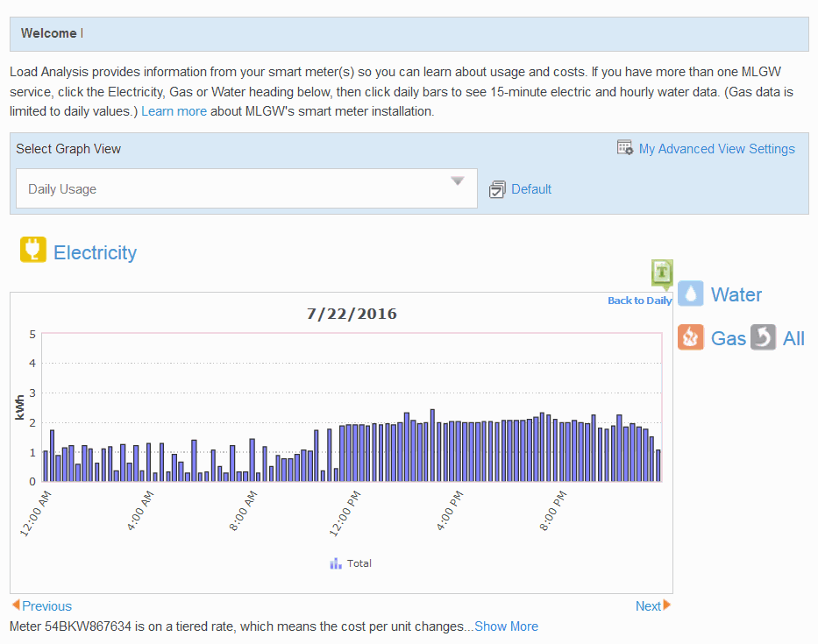Click the Default view checkmark icon
The image size is (818, 644).
point(497,189)
